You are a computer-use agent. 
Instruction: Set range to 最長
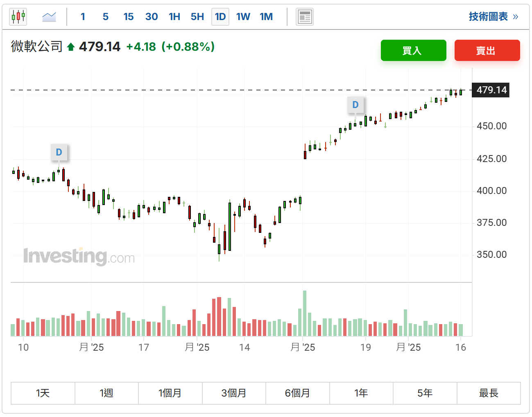[x=489, y=393]
